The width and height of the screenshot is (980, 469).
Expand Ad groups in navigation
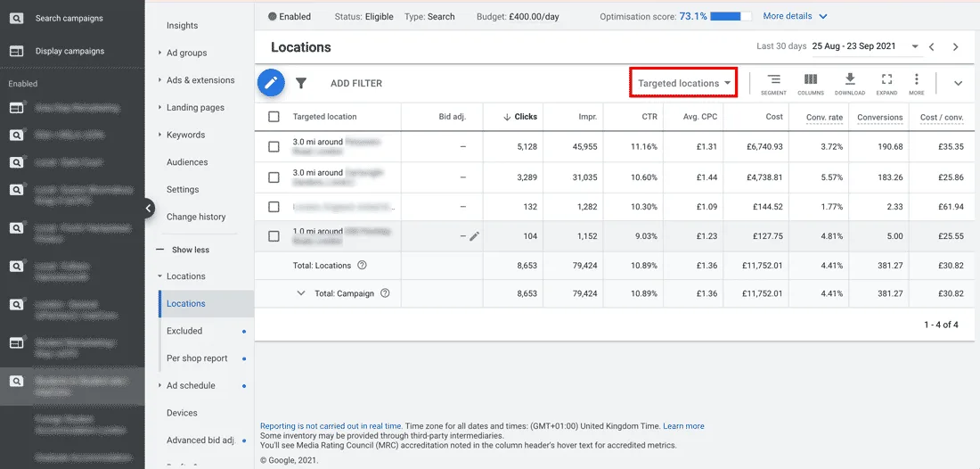click(x=159, y=53)
